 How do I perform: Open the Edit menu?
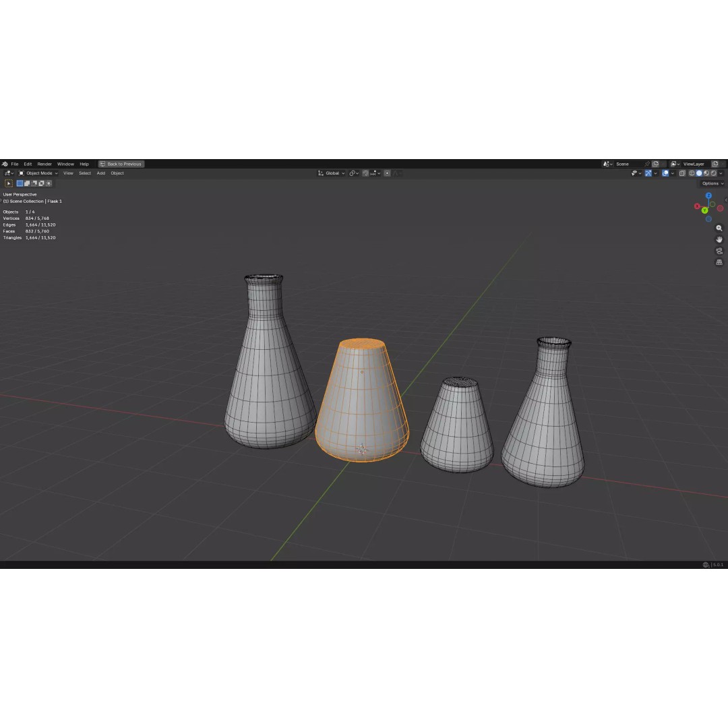pos(28,164)
